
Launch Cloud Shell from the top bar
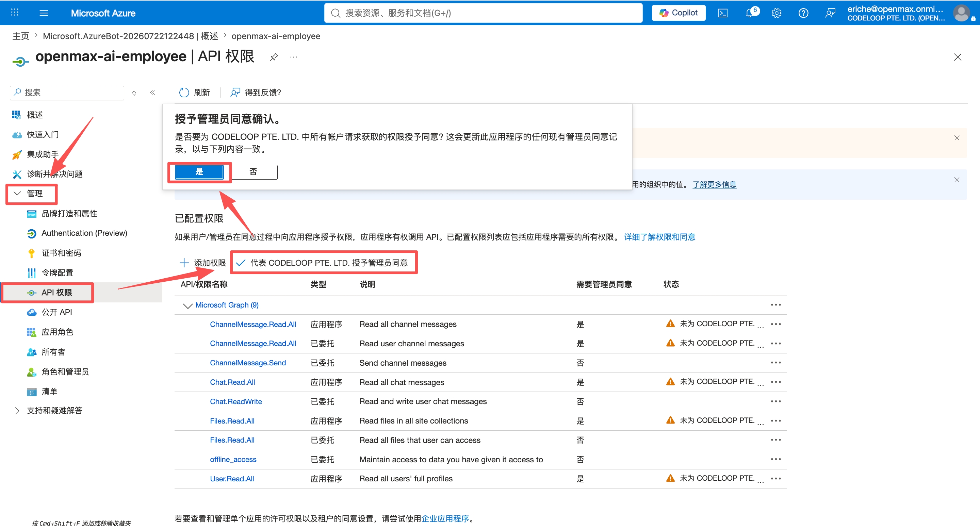[722, 13]
